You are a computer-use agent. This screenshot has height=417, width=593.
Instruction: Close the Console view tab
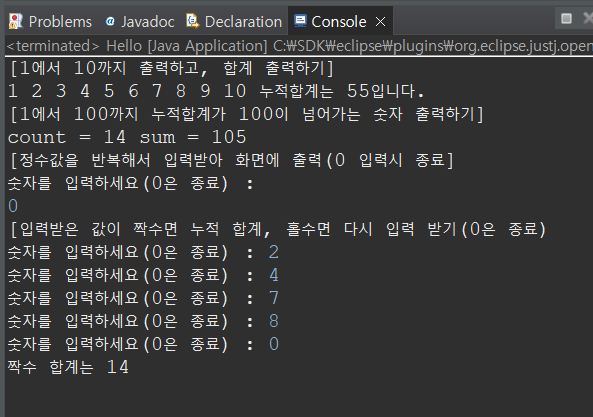click(x=380, y=22)
